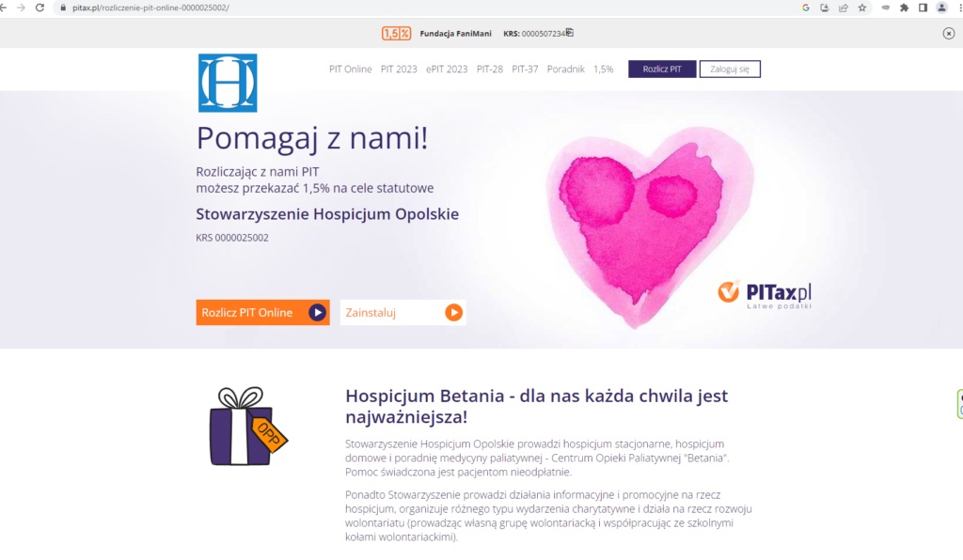Click the share page icon in toolbar
The width and height of the screenshot is (963, 560).
(844, 8)
